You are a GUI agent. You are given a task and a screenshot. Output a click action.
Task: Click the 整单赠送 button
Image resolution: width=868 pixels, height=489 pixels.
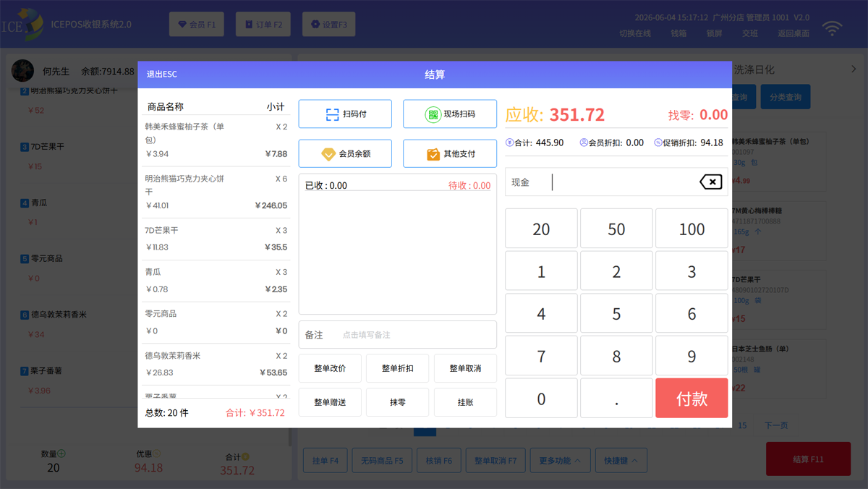pos(330,402)
